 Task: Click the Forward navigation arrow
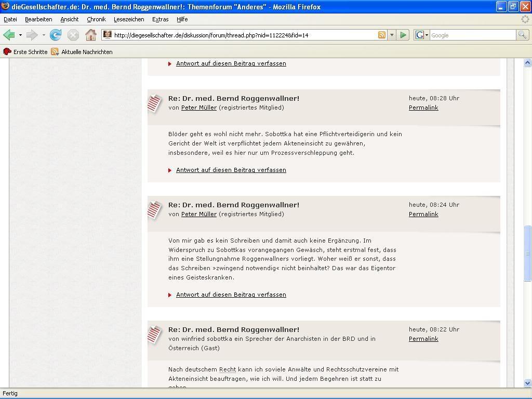click(32, 35)
